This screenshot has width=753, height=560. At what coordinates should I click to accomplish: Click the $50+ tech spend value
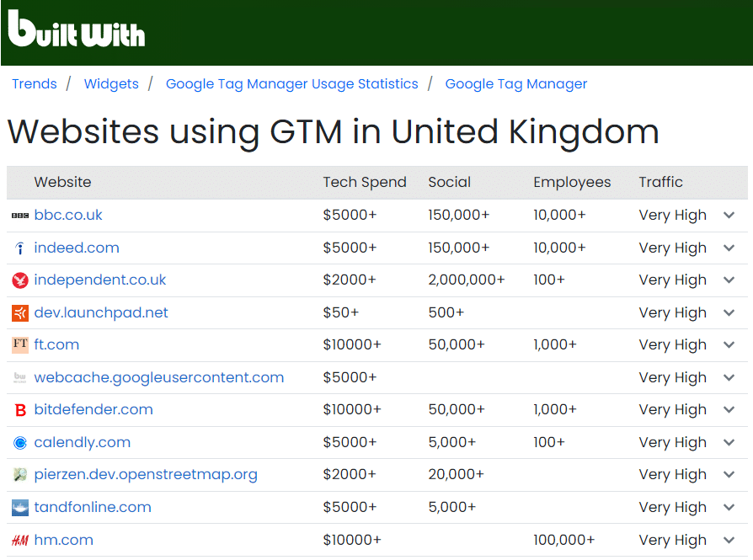(340, 312)
